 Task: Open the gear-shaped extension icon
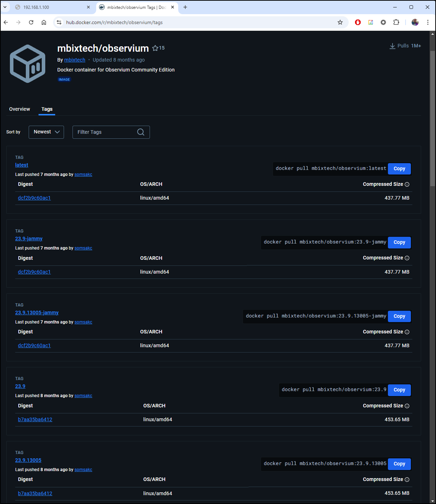point(383,22)
